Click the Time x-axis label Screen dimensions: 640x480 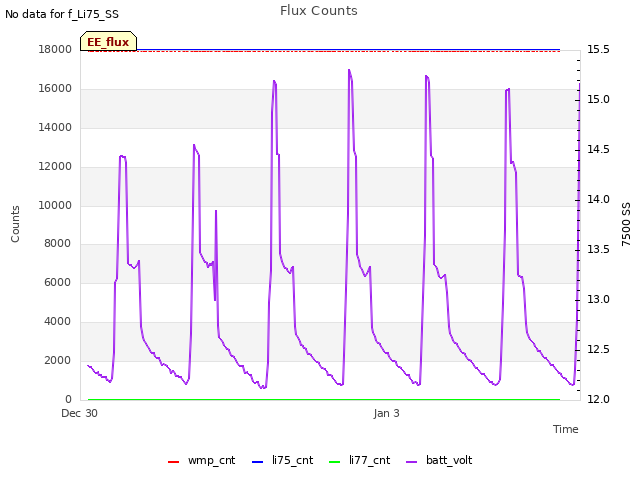pos(566,429)
